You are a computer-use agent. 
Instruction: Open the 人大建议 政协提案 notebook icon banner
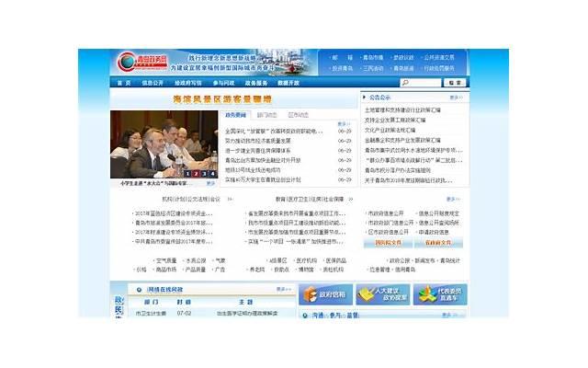382,294
